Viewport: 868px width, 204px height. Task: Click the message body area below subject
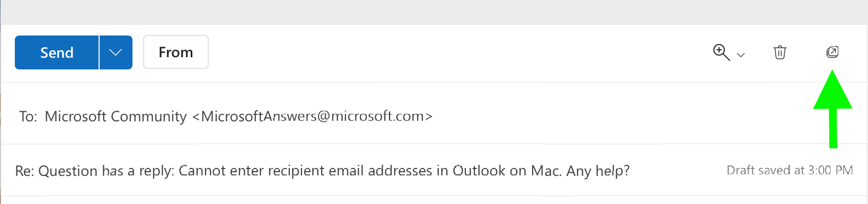click(434, 200)
